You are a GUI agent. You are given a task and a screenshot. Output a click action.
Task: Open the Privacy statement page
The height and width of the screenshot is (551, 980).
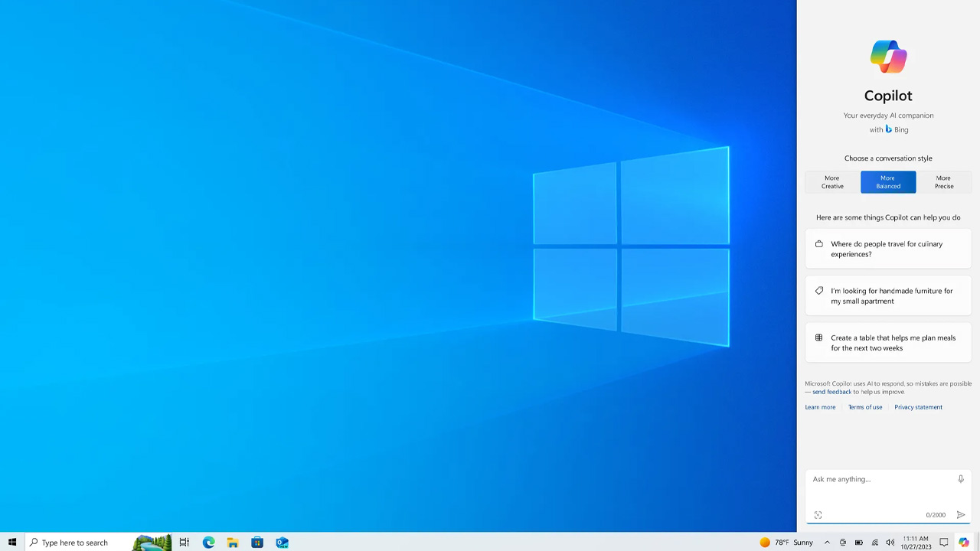pos(918,406)
